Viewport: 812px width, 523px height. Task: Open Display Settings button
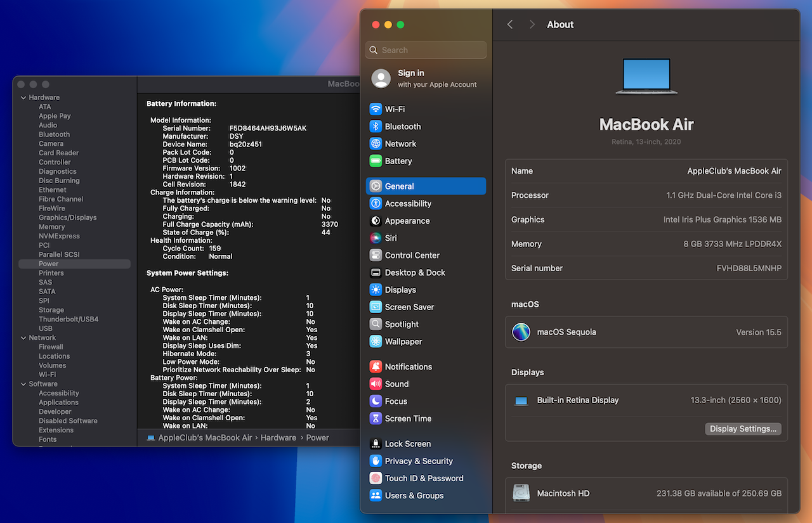(743, 429)
